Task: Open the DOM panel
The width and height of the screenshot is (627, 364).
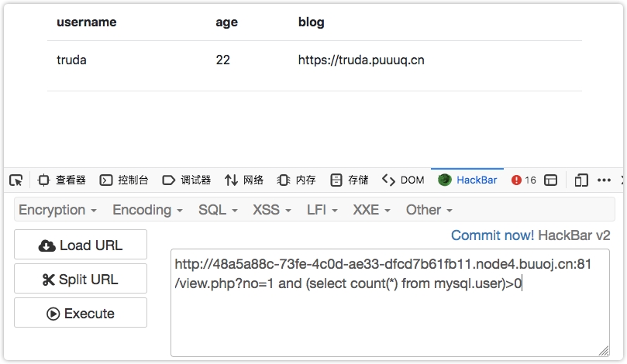Action: click(403, 180)
